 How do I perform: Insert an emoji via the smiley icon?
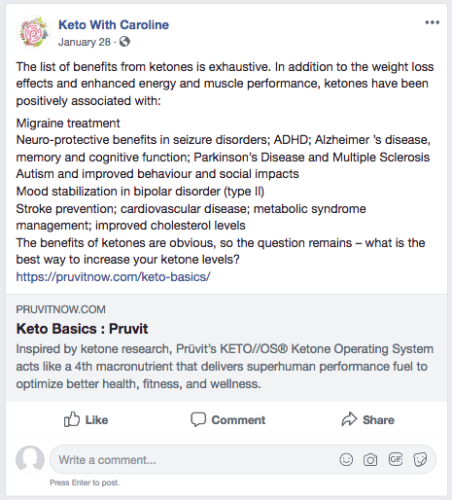click(346, 460)
